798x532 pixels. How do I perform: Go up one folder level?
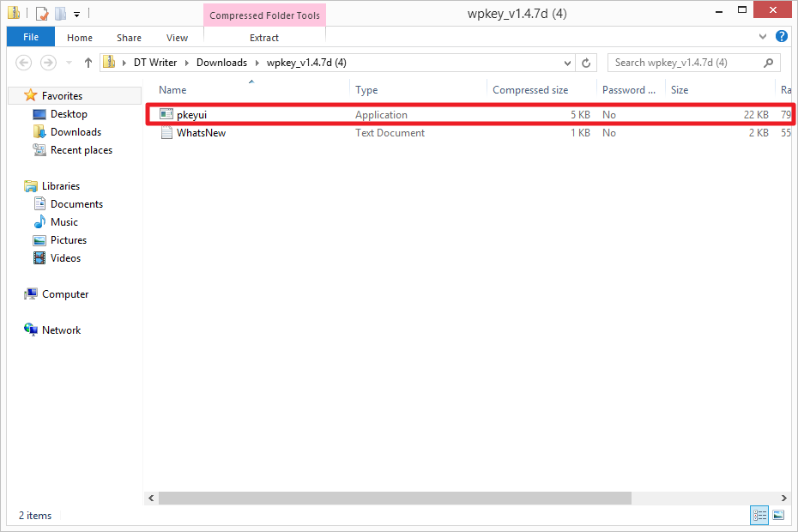pyautogui.click(x=88, y=63)
